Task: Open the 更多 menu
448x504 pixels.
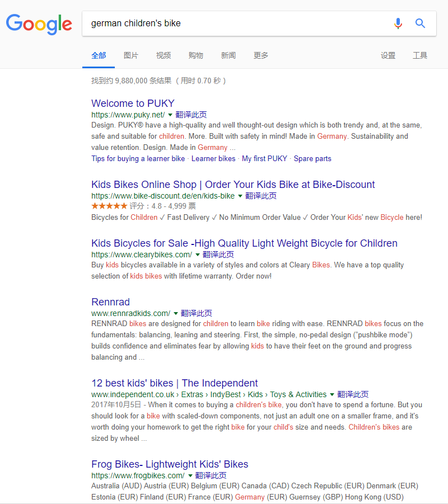Action: point(261,55)
